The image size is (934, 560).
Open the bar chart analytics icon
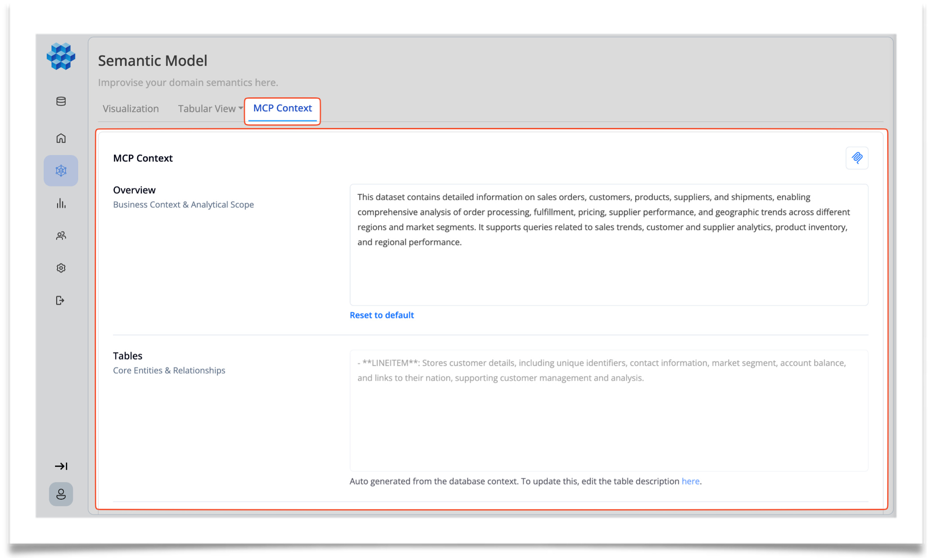[61, 203]
